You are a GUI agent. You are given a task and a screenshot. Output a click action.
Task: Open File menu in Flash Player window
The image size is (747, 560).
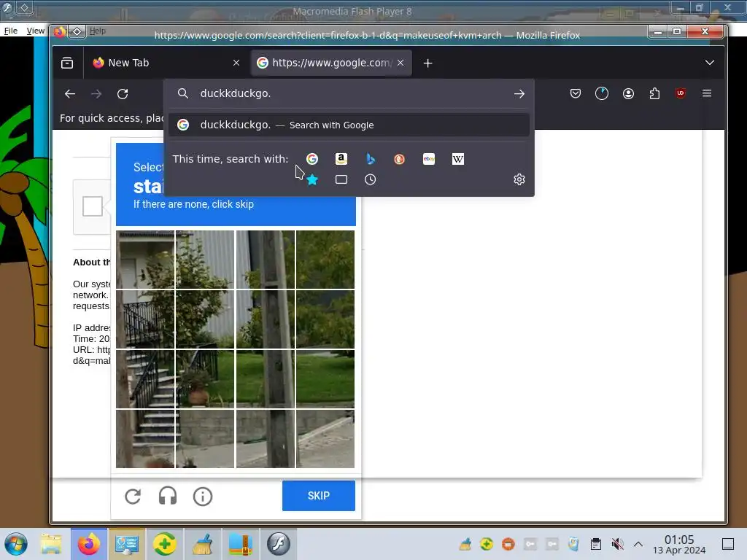[x=10, y=31]
